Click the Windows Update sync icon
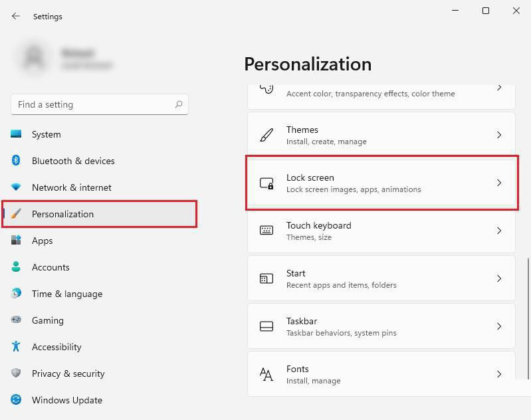This screenshot has height=420, width=531. 16,400
